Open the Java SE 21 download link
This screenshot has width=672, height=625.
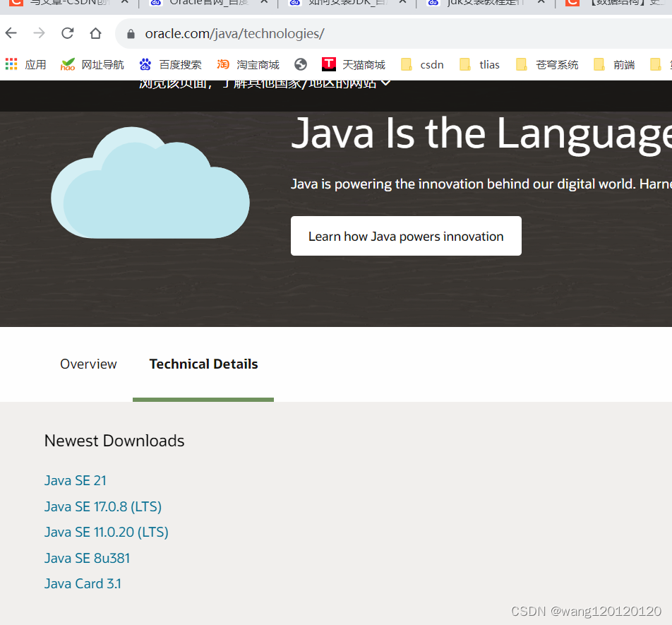coord(76,480)
